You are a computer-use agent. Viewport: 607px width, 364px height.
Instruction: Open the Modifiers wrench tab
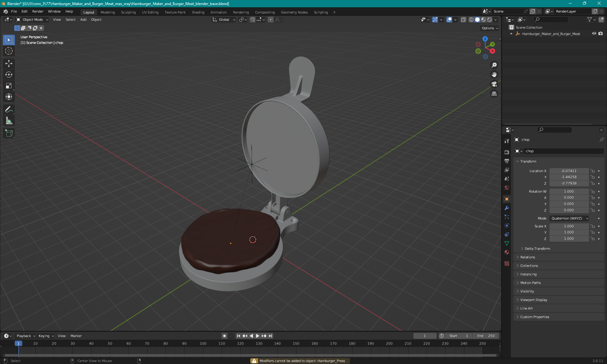click(x=507, y=208)
